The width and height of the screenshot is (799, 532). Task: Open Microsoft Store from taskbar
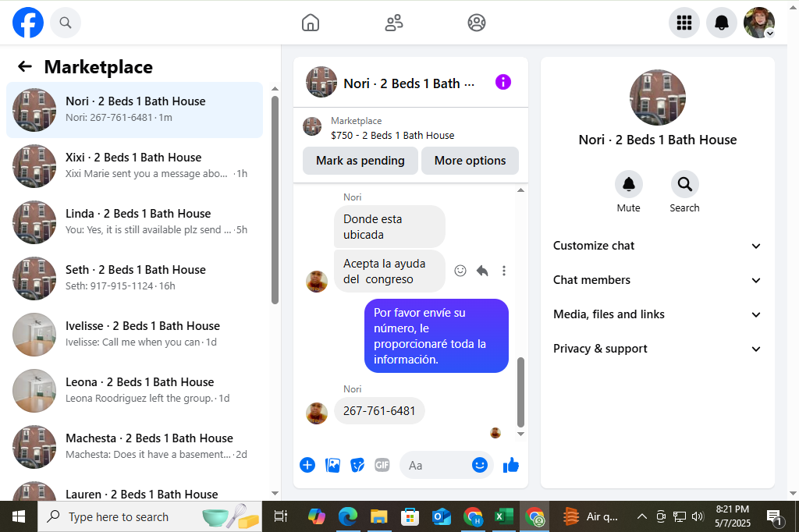point(410,516)
